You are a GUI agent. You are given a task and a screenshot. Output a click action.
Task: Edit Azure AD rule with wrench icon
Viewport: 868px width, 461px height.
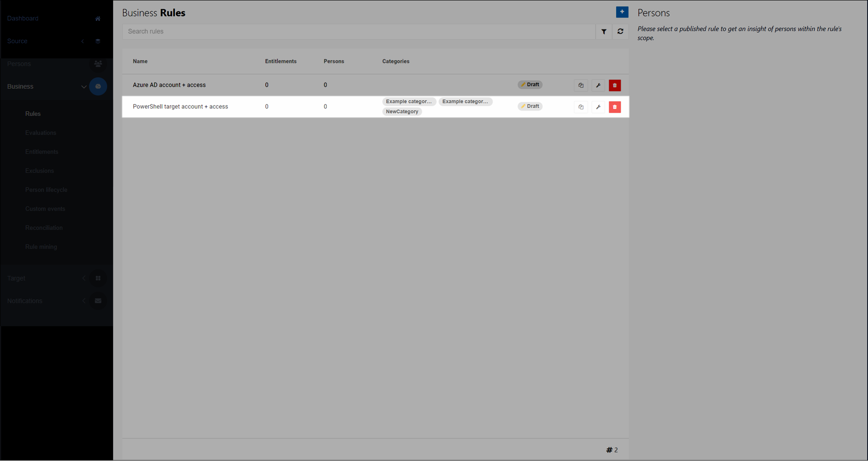click(598, 86)
